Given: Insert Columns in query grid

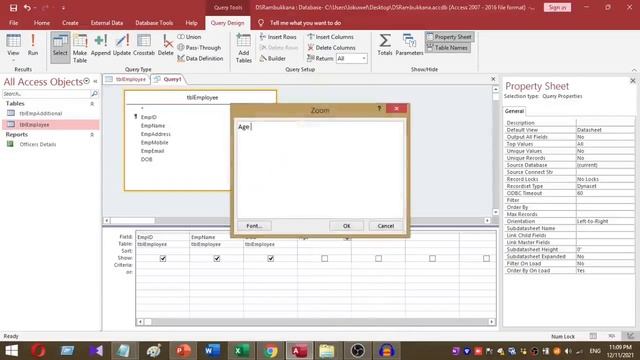Looking at the screenshot, I should coord(331,37).
